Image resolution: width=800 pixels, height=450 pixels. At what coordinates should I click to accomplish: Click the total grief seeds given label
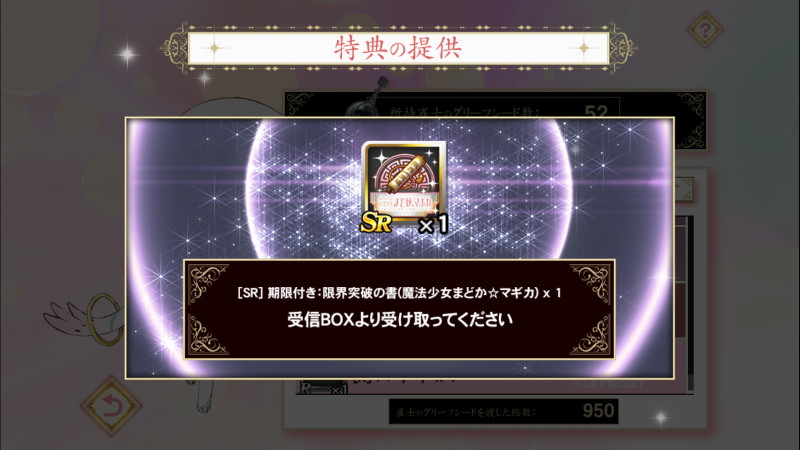click(x=465, y=412)
